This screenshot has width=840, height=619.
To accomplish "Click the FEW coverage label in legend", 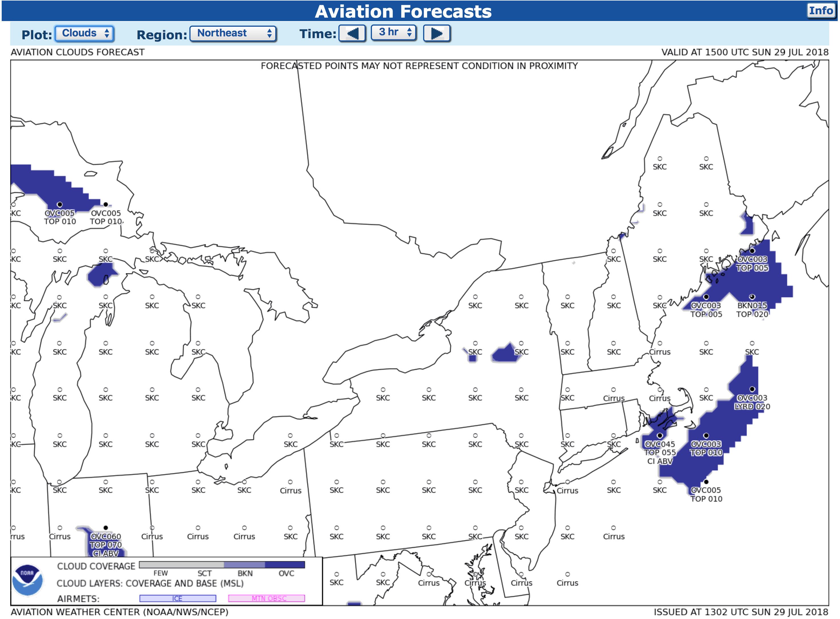I will [160, 574].
